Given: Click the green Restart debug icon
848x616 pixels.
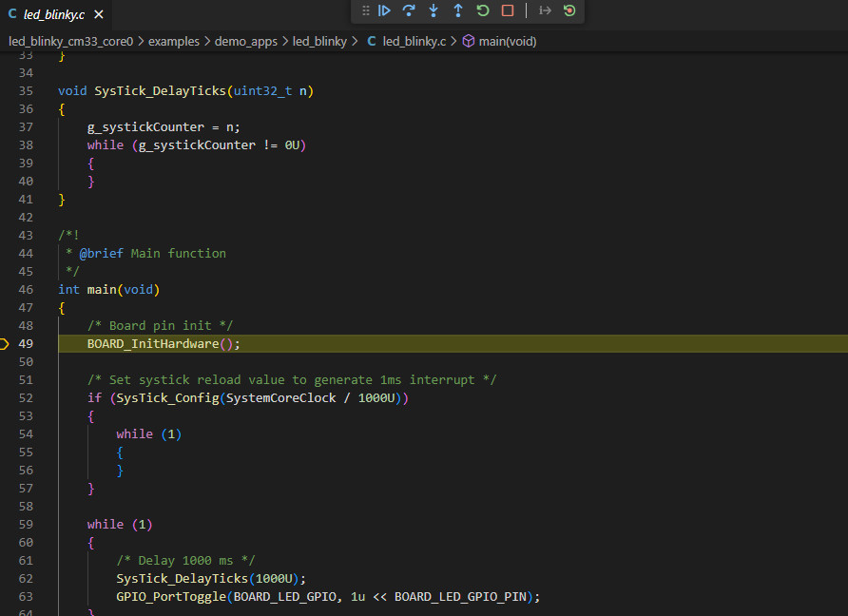Looking at the screenshot, I should tap(482, 10).
